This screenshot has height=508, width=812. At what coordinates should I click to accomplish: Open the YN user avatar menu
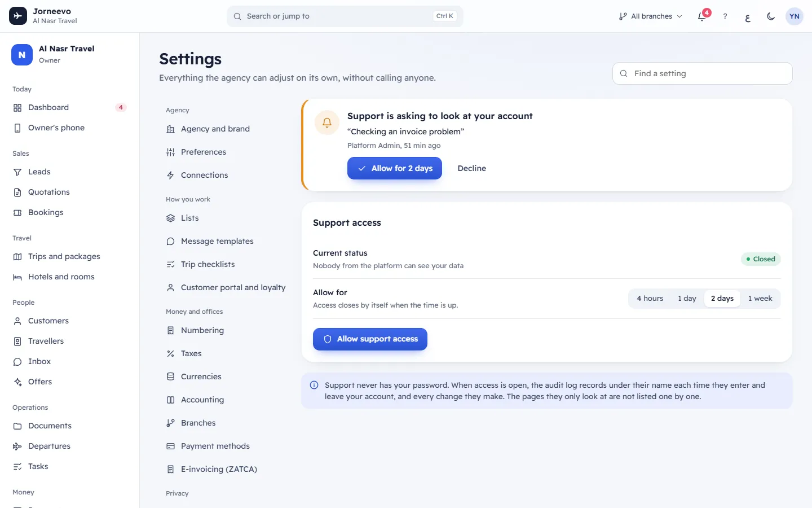tap(795, 16)
